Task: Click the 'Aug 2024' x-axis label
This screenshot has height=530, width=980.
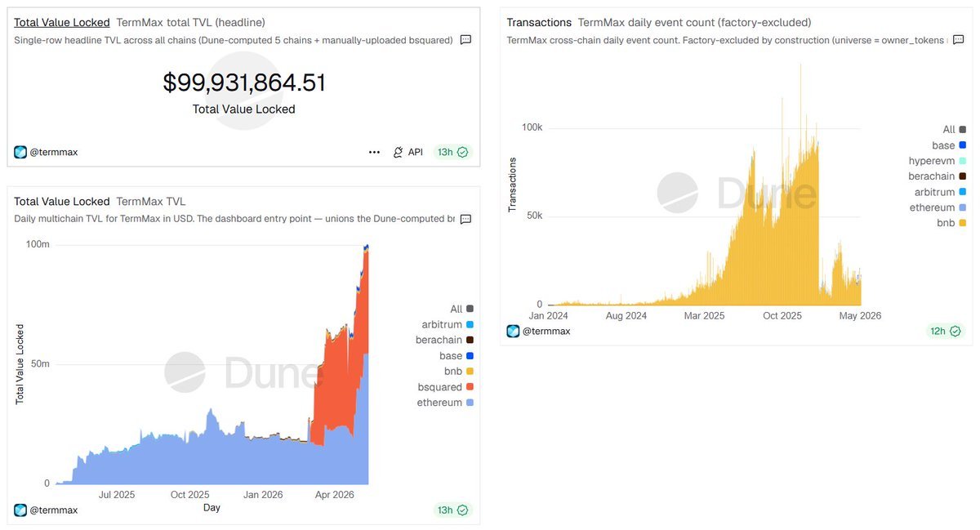Action: (x=626, y=315)
